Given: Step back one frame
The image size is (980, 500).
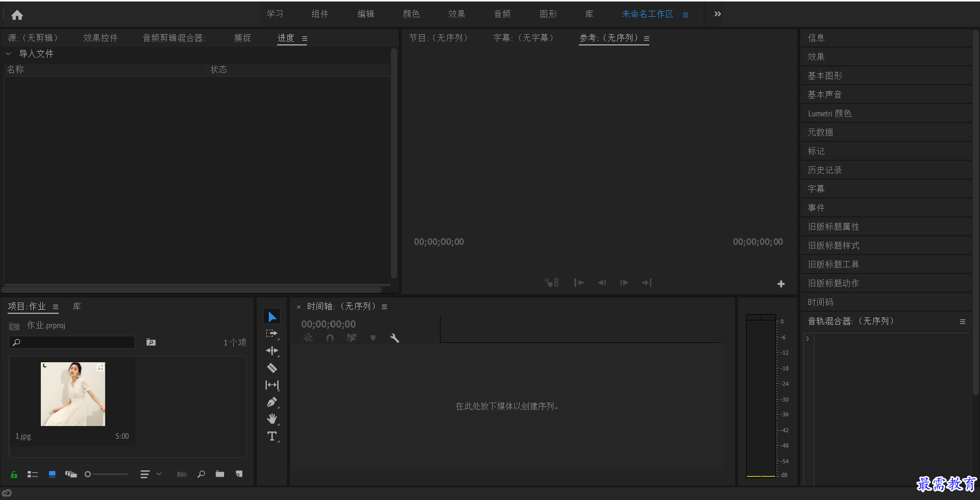Looking at the screenshot, I should pyautogui.click(x=602, y=283).
